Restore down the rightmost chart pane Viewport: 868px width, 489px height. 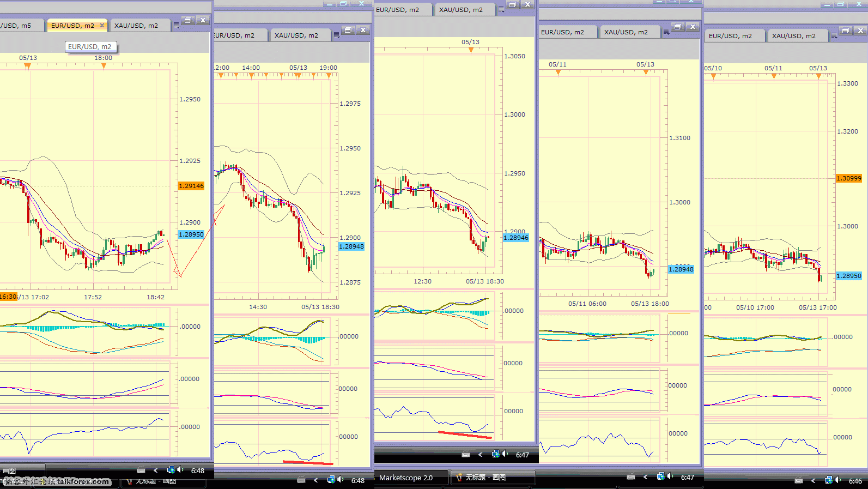click(x=846, y=31)
